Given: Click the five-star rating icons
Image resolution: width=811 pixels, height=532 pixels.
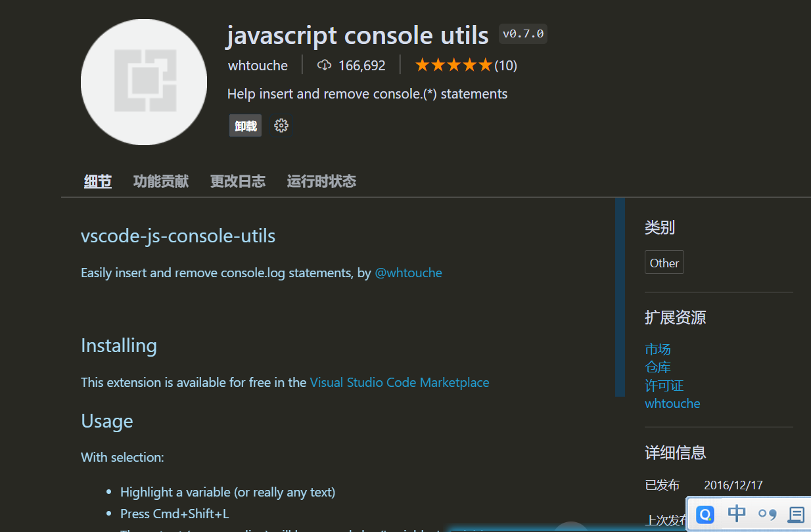Looking at the screenshot, I should [453, 65].
